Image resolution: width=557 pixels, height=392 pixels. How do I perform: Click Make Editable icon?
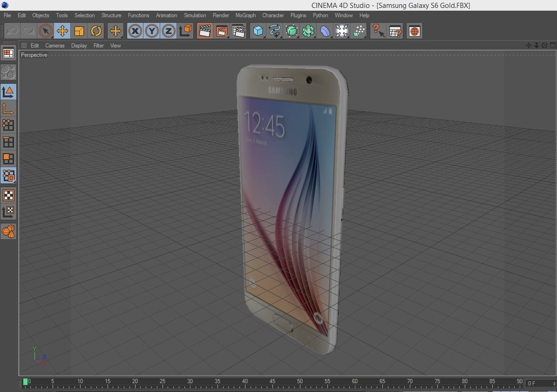click(x=8, y=72)
